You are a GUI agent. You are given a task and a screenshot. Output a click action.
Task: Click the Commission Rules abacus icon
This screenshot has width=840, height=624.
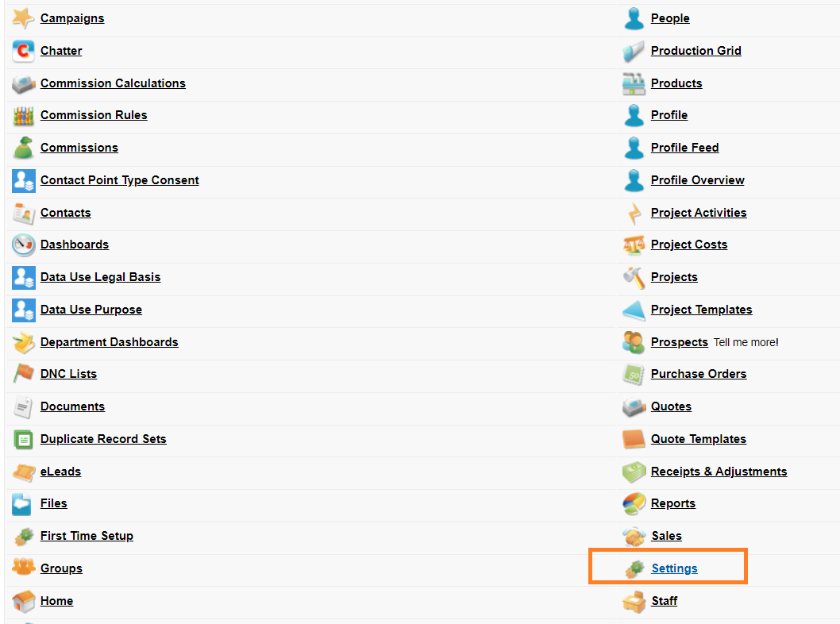point(23,115)
